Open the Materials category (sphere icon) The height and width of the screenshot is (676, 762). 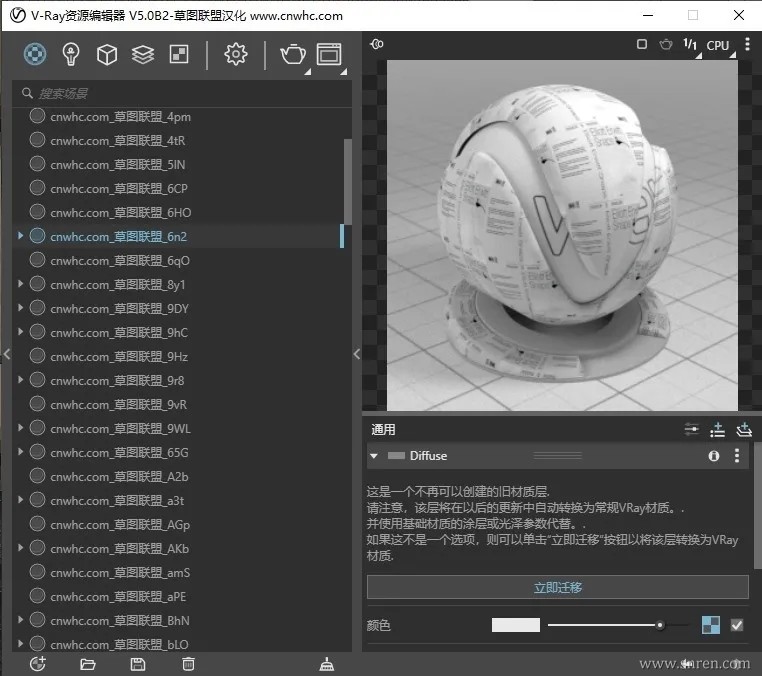(x=35, y=54)
